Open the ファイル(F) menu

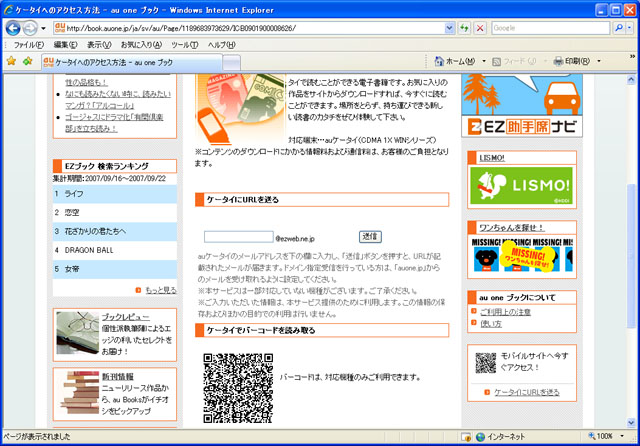point(29,45)
